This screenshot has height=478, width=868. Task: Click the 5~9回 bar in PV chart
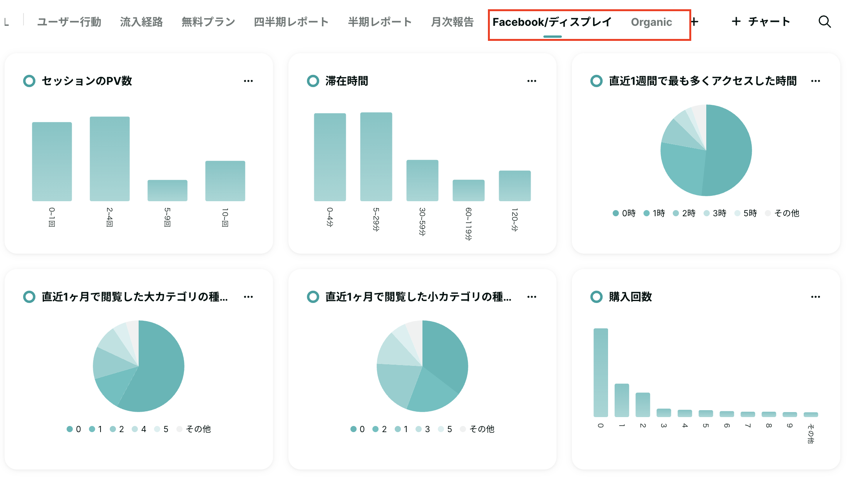pos(168,190)
